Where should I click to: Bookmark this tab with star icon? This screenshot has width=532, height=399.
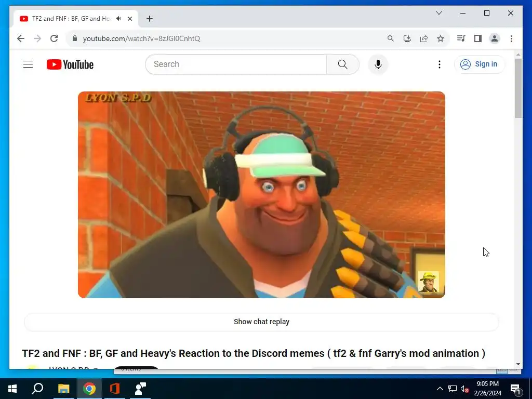(x=441, y=38)
